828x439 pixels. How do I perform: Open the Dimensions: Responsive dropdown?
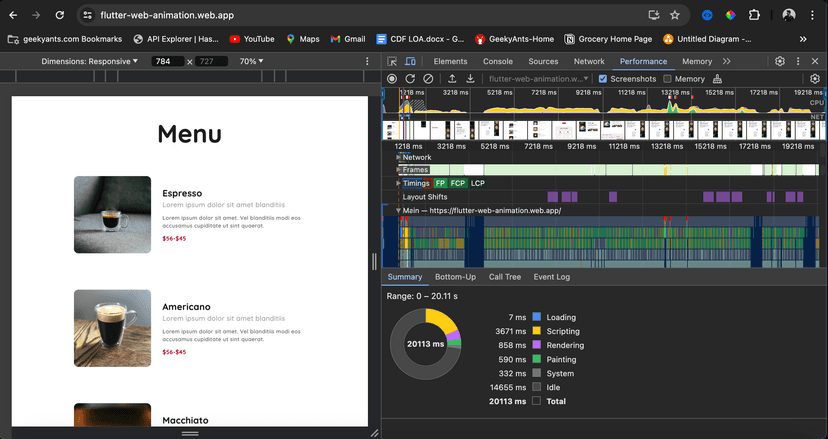tap(89, 62)
